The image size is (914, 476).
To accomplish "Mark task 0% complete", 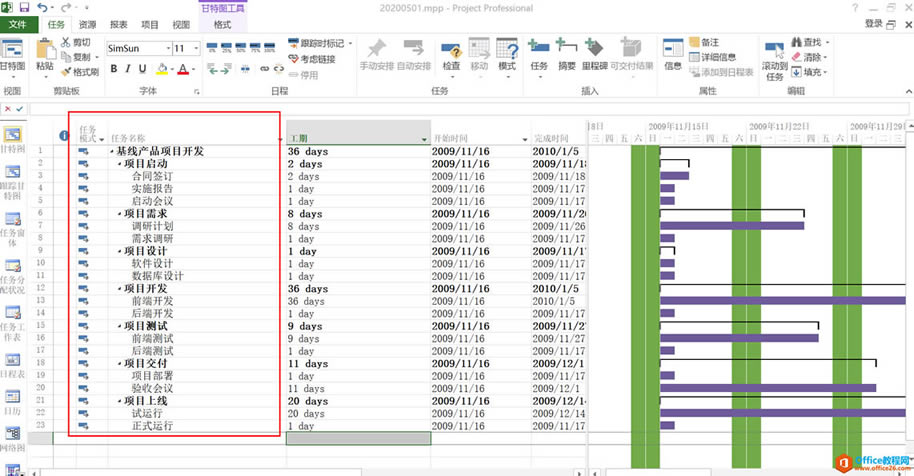I will (x=212, y=47).
